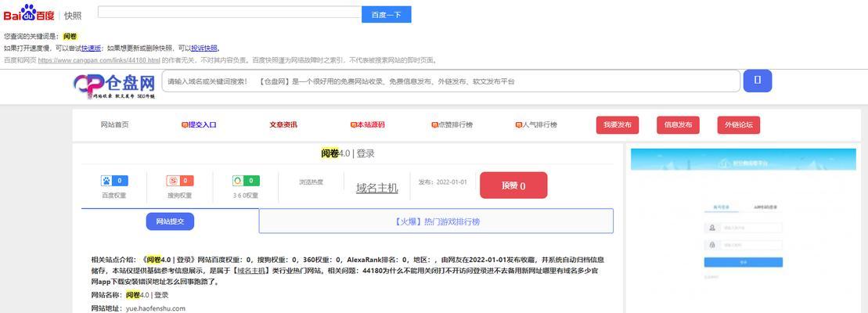The width and height of the screenshot is (868, 313).
Task: Click the 发布：2022-01-01 date text
Action: pyautogui.click(x=443, y=182)
